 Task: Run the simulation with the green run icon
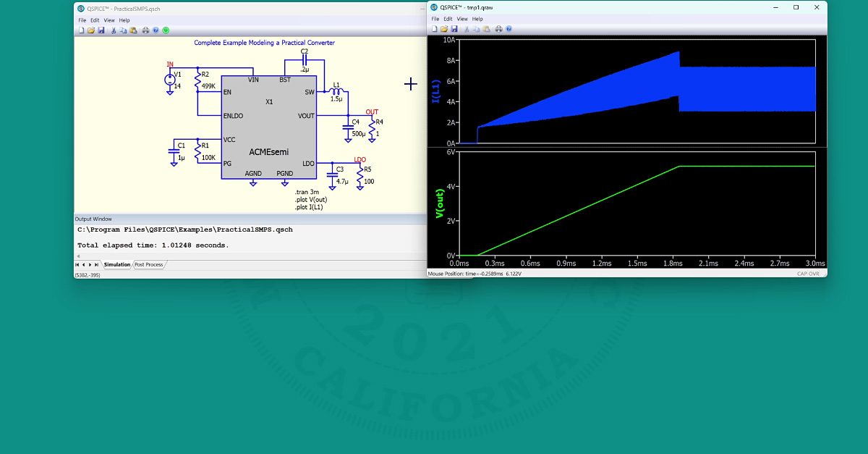166,31
